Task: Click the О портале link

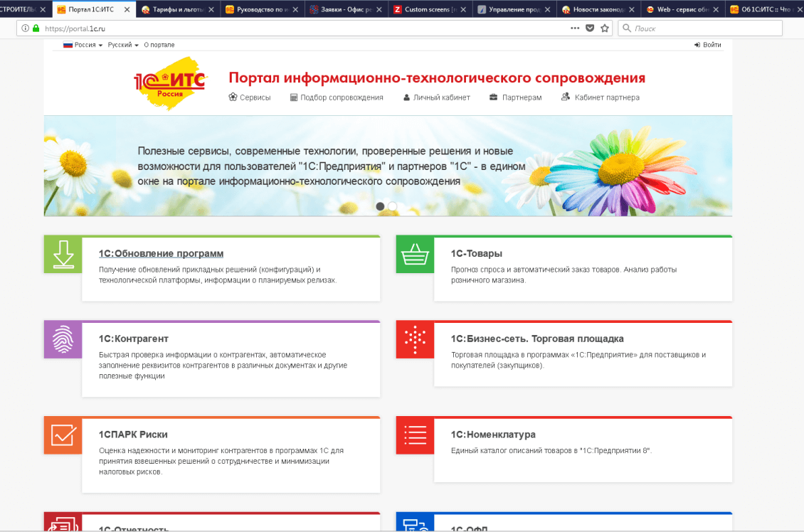Action: coord(159,45)
